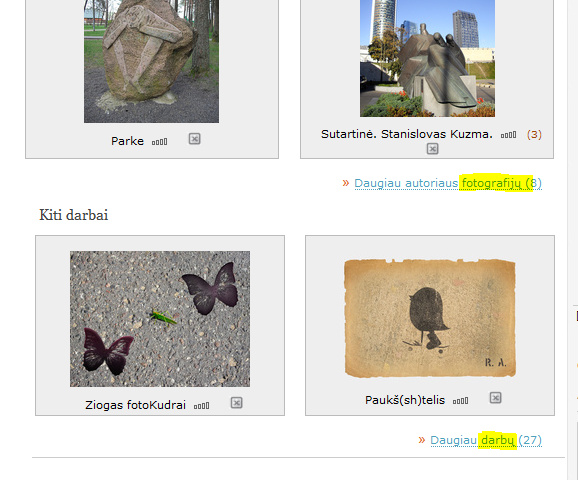Click the Ziogas fotoKudrai title

point(135,405)
